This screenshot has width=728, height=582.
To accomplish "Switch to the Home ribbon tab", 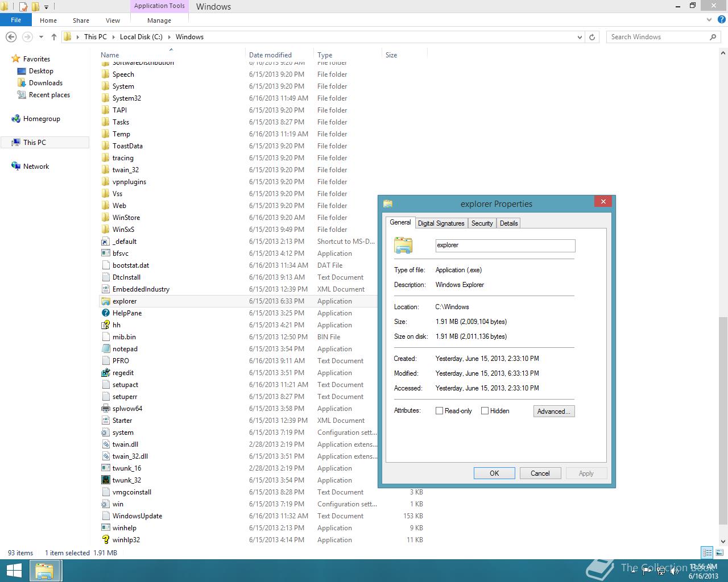I will tap(48, 20).
